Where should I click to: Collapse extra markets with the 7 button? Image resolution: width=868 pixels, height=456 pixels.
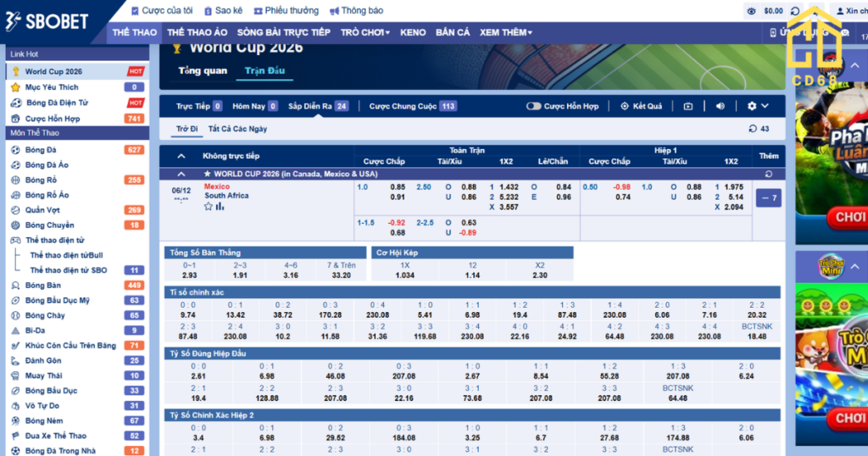tap(768, 198)
